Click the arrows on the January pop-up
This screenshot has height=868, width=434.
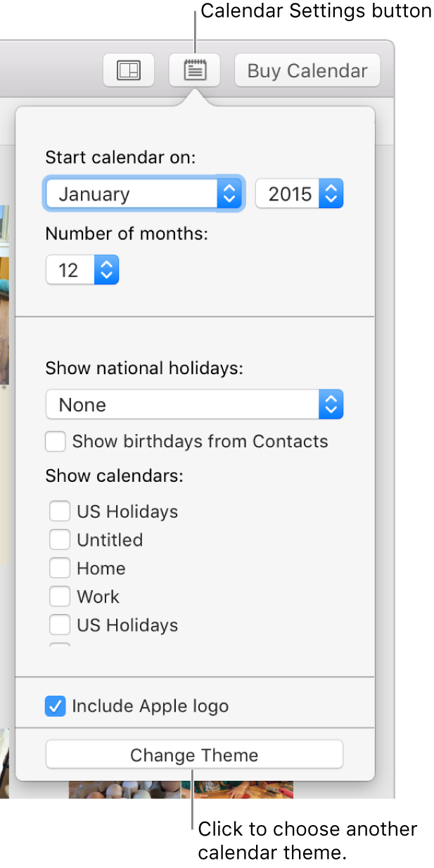click(x=229, y=193)
